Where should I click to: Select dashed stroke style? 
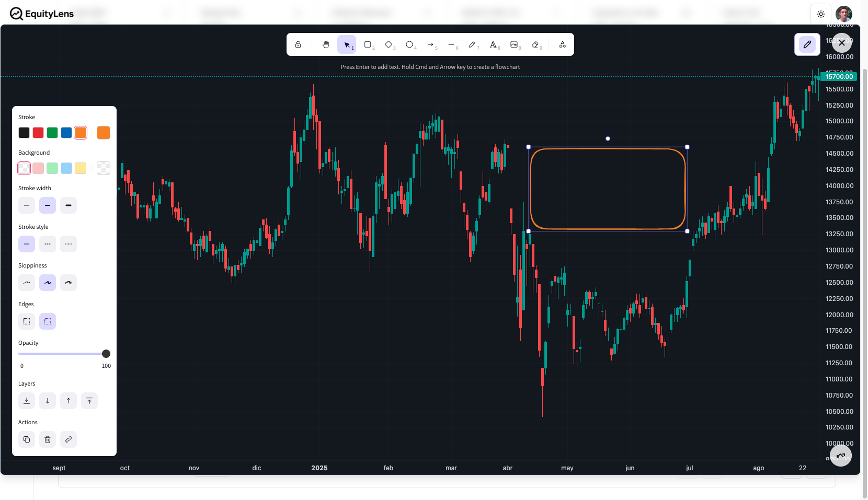point(48,244)
